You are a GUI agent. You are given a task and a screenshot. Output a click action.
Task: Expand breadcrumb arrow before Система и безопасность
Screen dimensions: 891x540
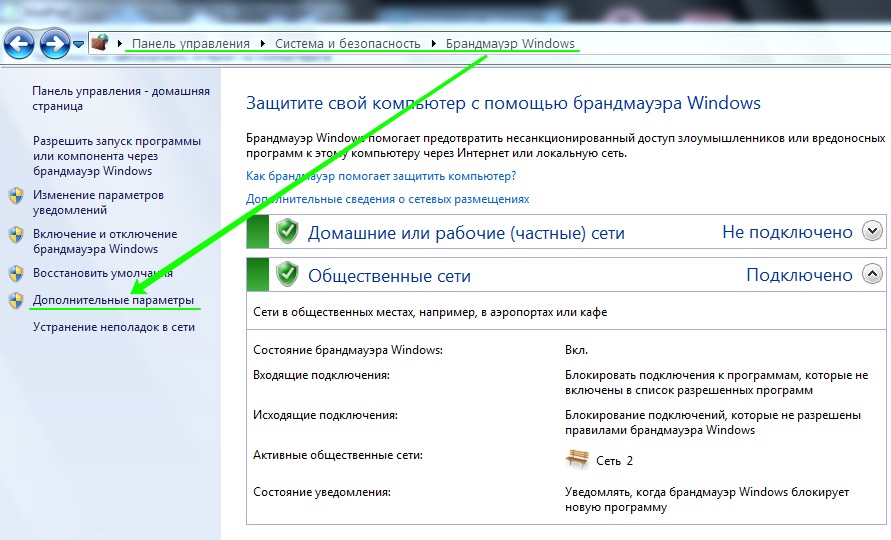[263, 43]
